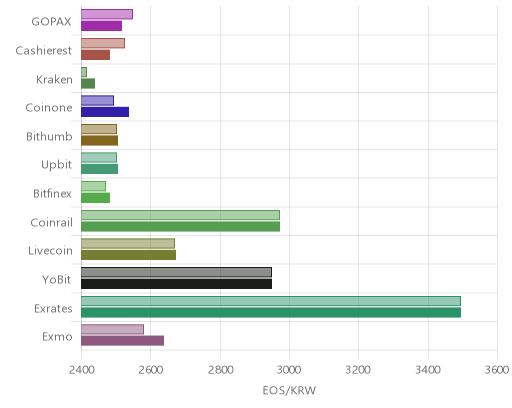
Task: Select the Kraken label on the axis
Action: 54,79
